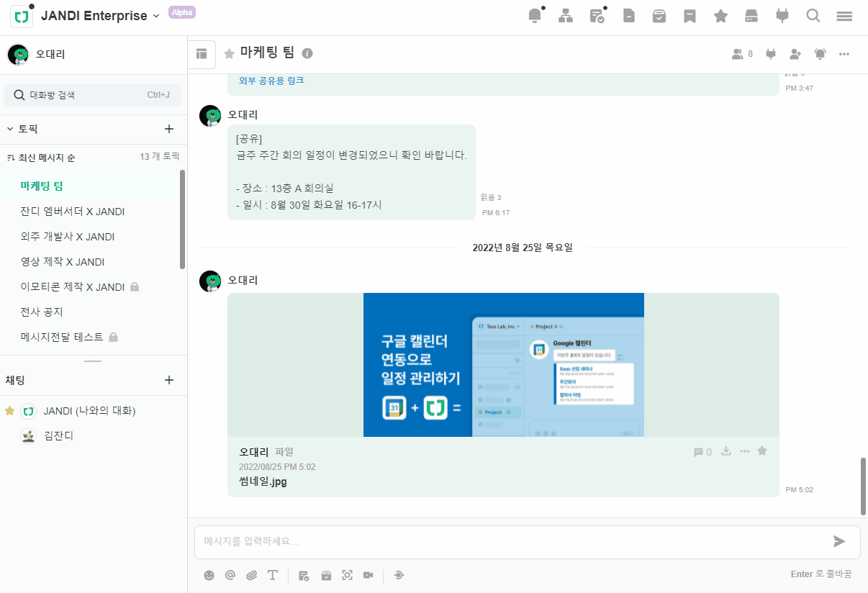Star the 썸네일.jpg file message

762,451
